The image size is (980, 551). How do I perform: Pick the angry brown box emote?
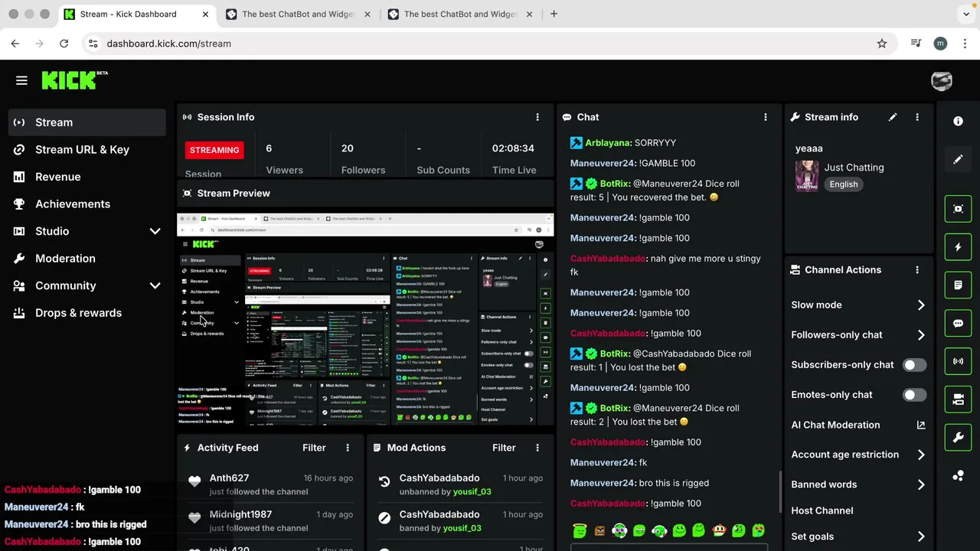(x=599, y=530)
